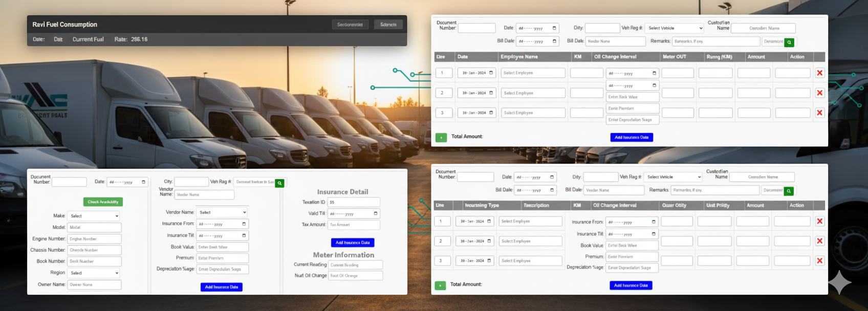Delete row 2 in the Tescription table
868x311 pixels.
[819, 241]
